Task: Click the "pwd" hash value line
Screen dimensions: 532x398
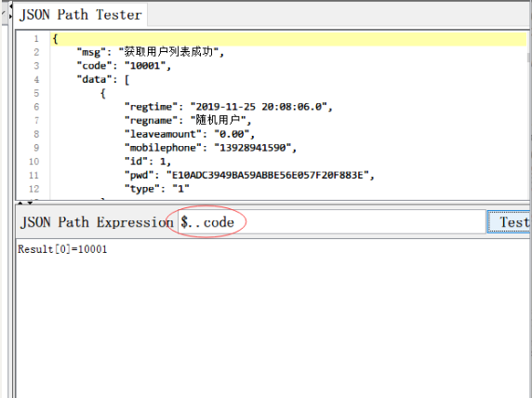Action: [x=249, y=175]
